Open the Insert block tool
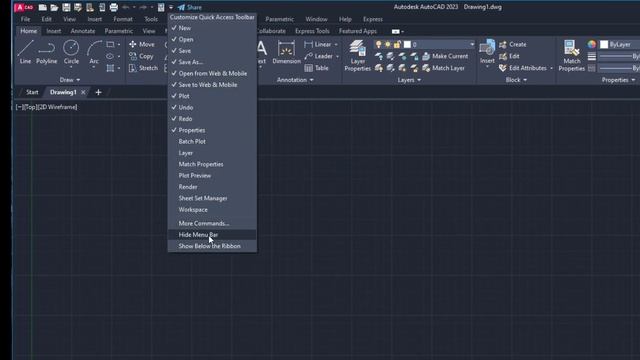This screenshot has height=360, width=640. pyautogui.click(x=487, y=52)
